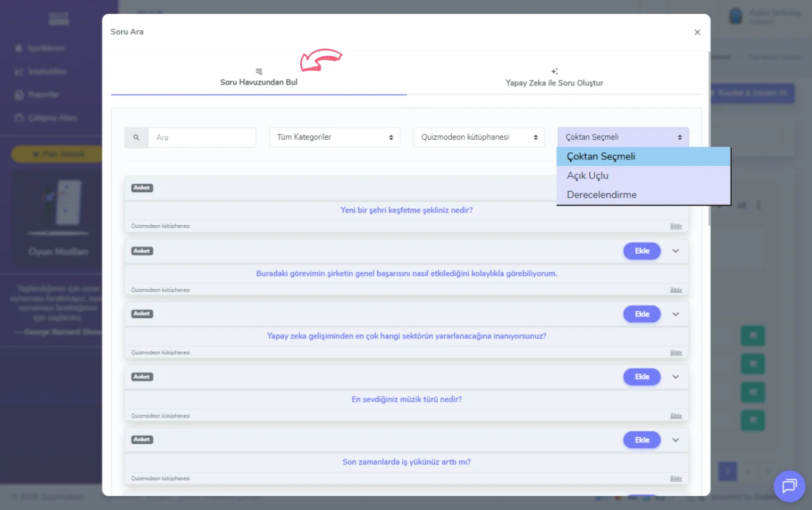Expand the şirketin genel başarısı question details

[x=675, y=251]
